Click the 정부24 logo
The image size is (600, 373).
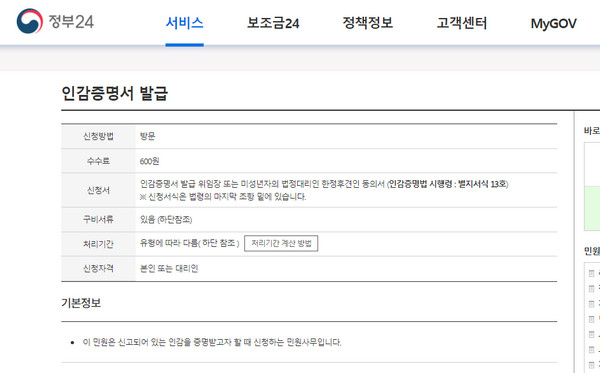pyautogui.click(x=55, y=21)
